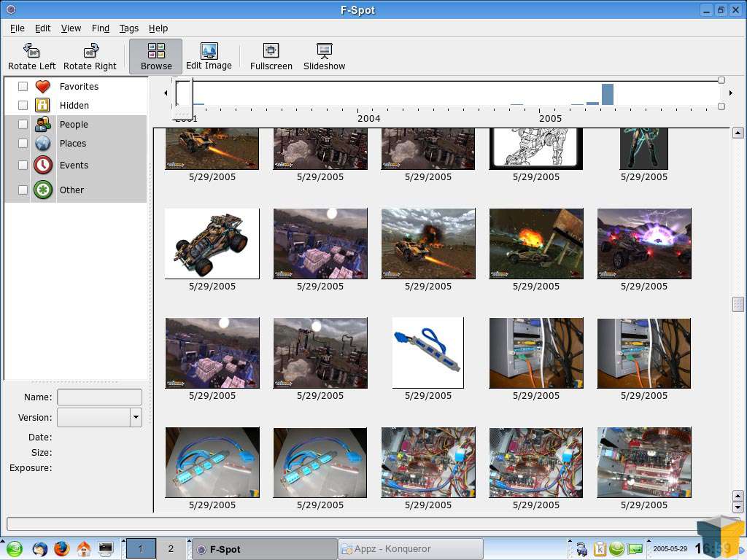Viewport: 747px width, 560px height.
Task: Click the 2004 label on the timeline
Action: tap(368, 118)
